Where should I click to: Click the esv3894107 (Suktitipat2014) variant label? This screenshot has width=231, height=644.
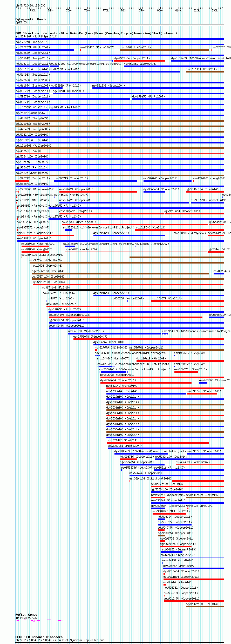tap(36, 36)
